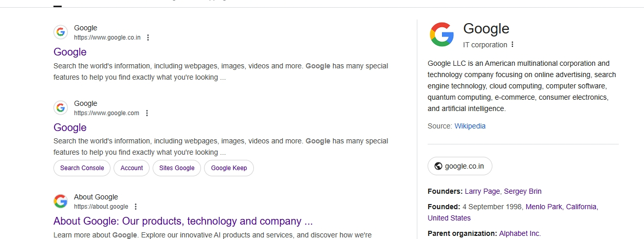The height and width of the screenshot is (239, 644).
Task: Click the Parent organization: label
Action: tap(462, 233)
